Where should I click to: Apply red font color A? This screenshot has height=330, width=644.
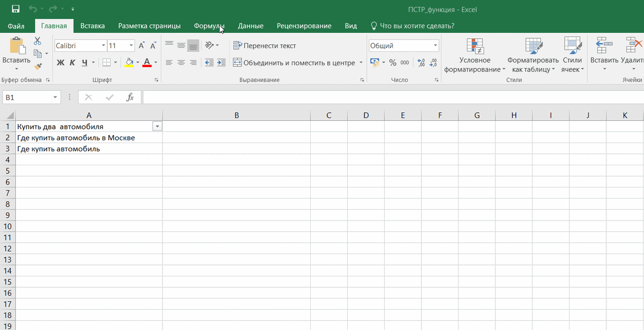coord(148,63)
